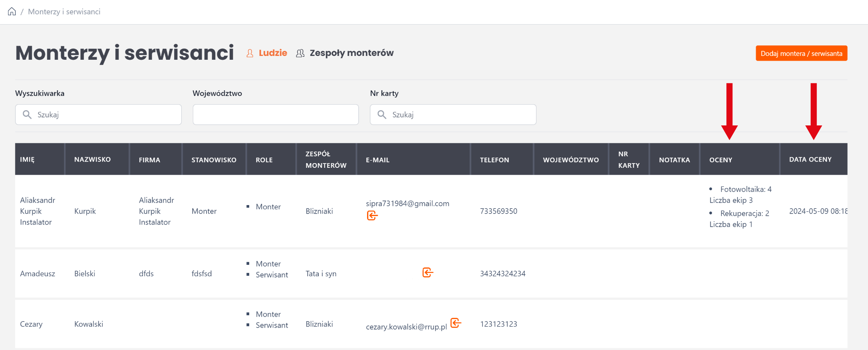Open the Województwo dropdown filter
This screenshot has width=868, height=350.
pyautogui.click(x=275, y=114)
